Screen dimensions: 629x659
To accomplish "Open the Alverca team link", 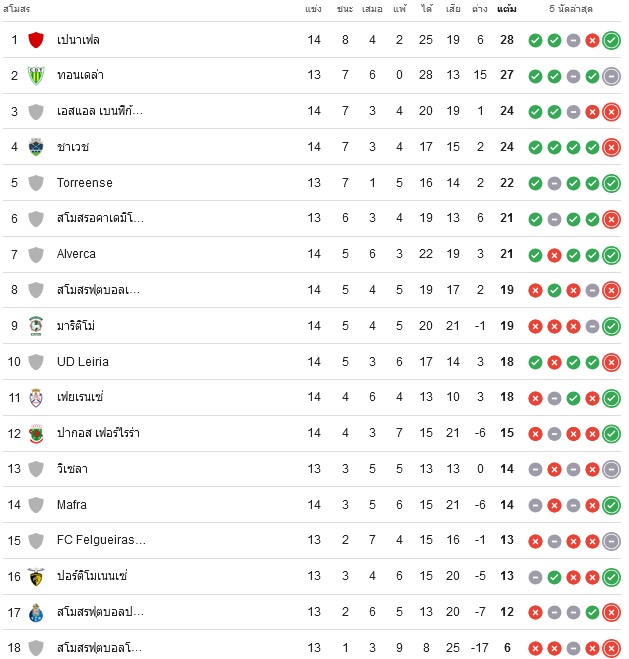I will coord(76,254).
